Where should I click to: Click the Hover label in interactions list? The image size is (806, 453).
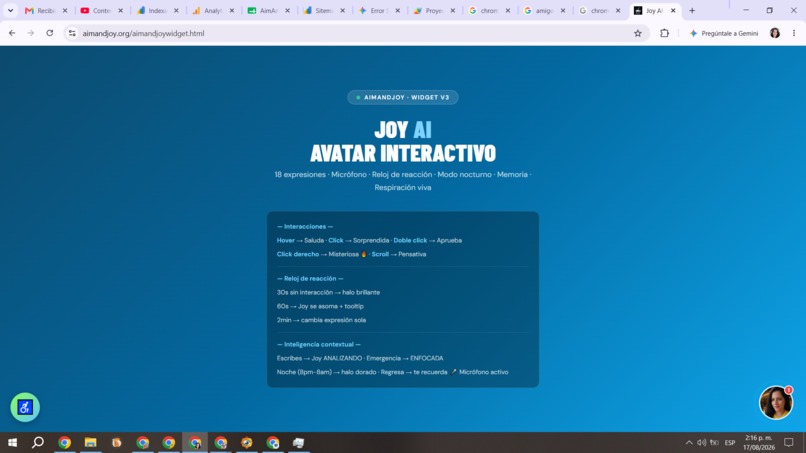tap(286, 240)
